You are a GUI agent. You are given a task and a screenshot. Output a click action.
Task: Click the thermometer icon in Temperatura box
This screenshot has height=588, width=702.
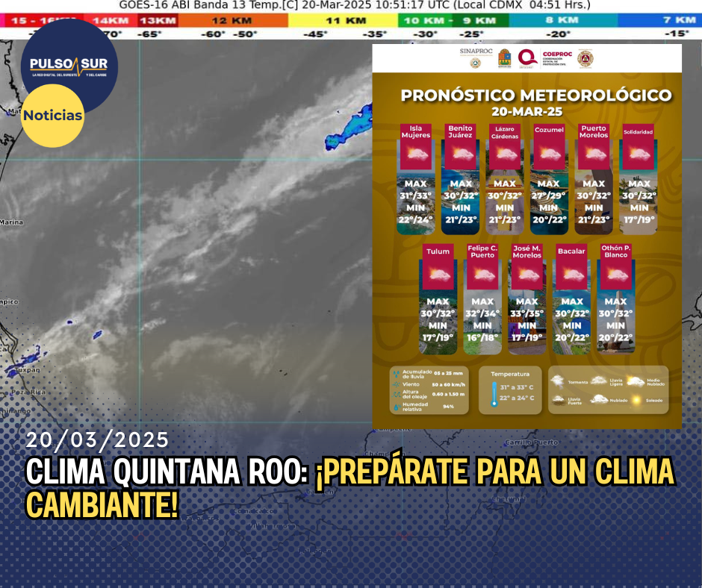tap(494, 393)
